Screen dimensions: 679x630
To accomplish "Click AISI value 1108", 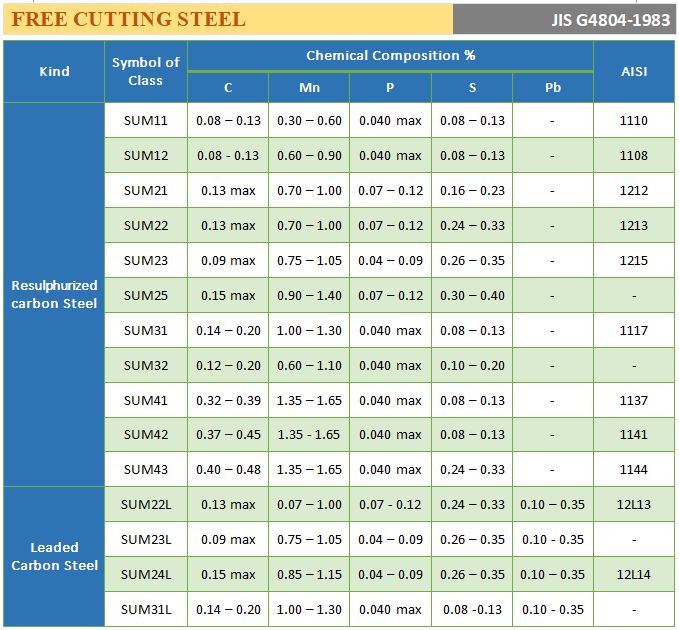I will tap(634, 155).
